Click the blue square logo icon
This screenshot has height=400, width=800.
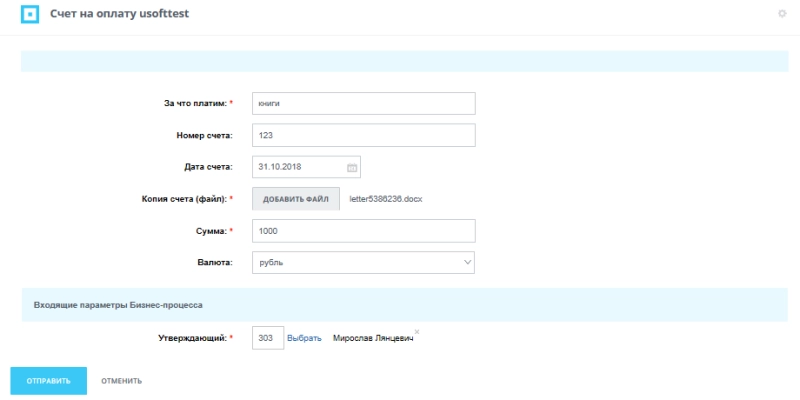pos(30,15)
